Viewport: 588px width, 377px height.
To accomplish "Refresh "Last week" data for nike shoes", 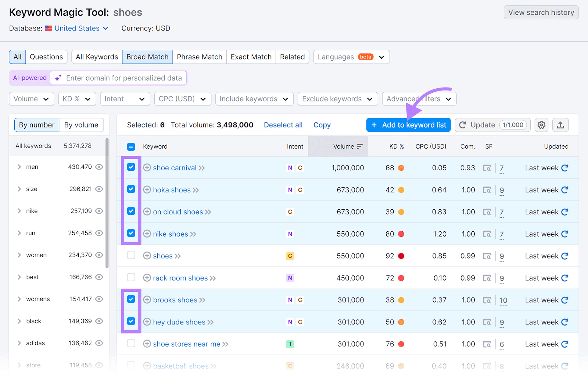I will [565, 234].
